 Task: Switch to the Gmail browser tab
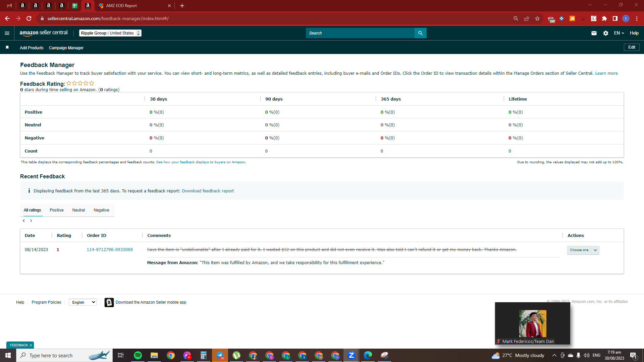pos(9,6)
